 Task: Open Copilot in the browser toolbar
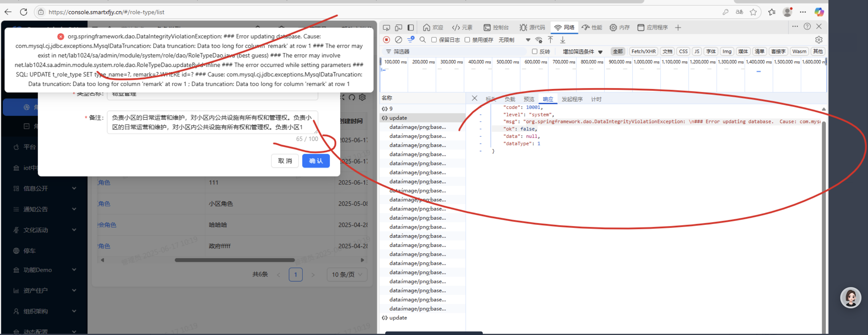pyautogui.click(x=820, y=12)
